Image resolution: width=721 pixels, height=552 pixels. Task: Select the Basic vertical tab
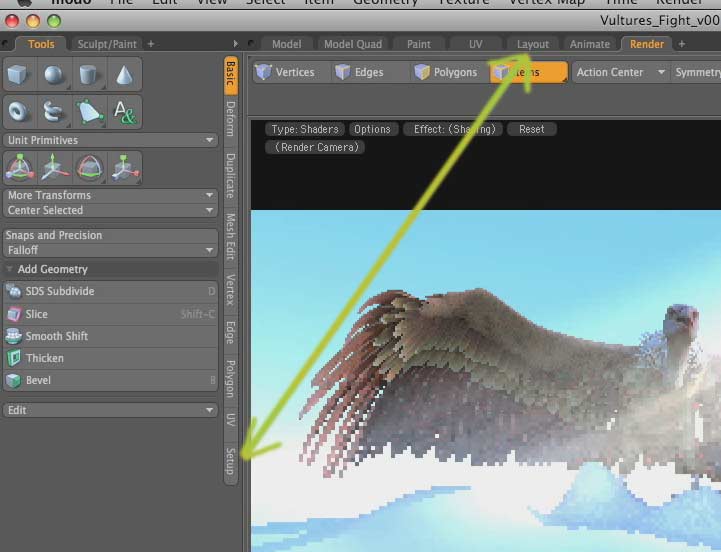(231, 74)
